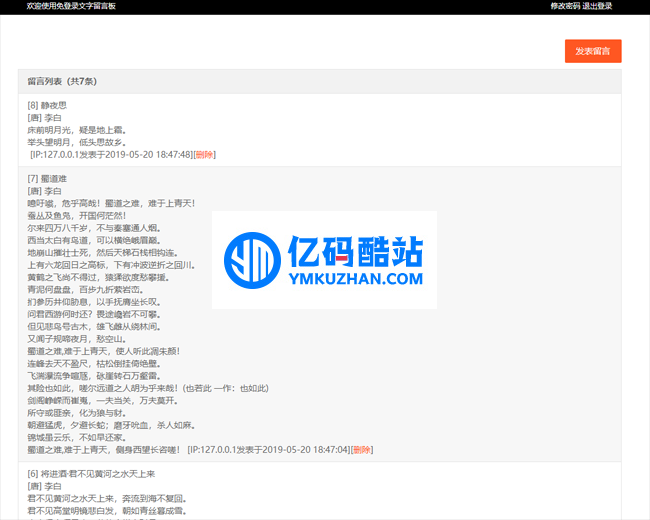Click the line 其险也如此 with the 也若此 note

coord(148,388)
